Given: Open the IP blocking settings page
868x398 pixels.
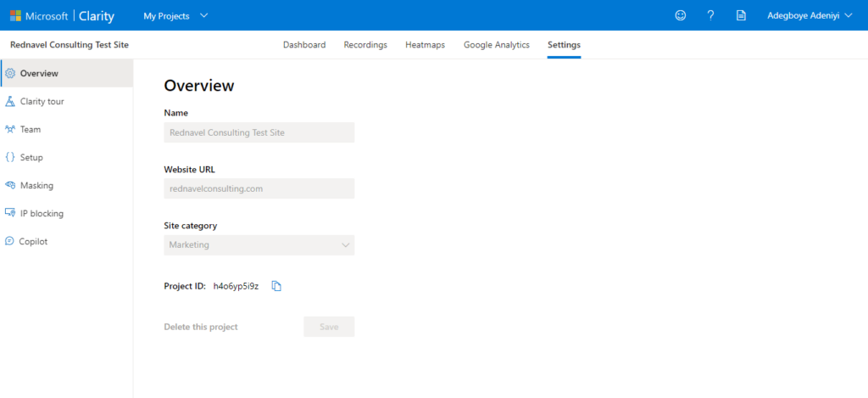Looking at the screenshot, I should tap(66, 213).
